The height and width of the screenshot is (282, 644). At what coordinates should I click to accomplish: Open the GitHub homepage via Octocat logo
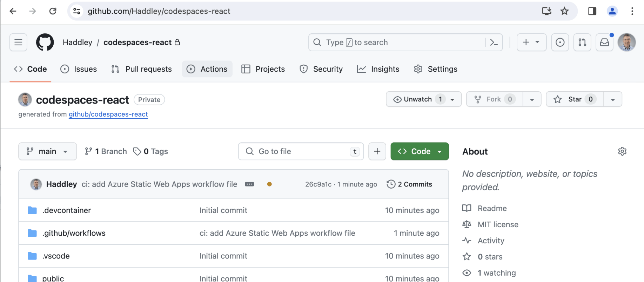[45, 42]
